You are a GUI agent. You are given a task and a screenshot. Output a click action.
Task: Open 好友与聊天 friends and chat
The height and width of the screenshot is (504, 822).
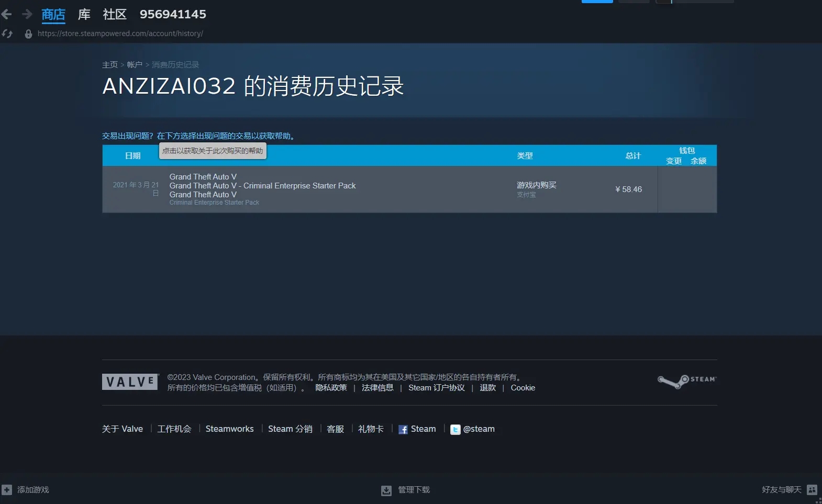pos(782,490)
